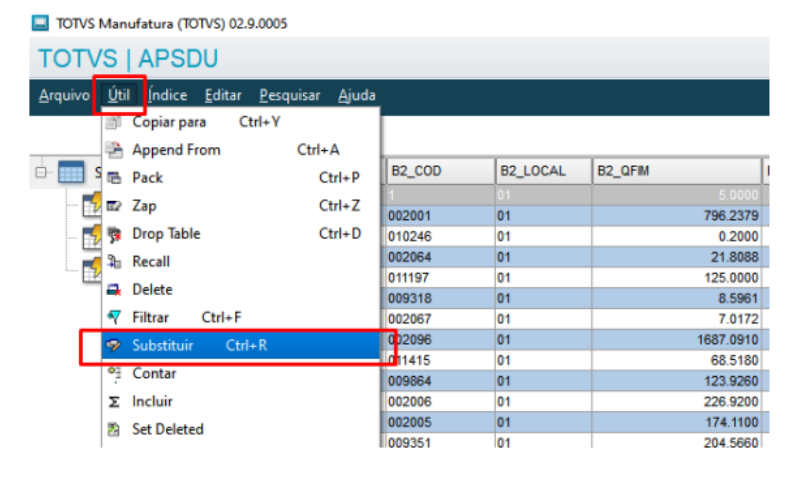Click the value 8.5961
The image size is (798, 479).
coord(738,299)
